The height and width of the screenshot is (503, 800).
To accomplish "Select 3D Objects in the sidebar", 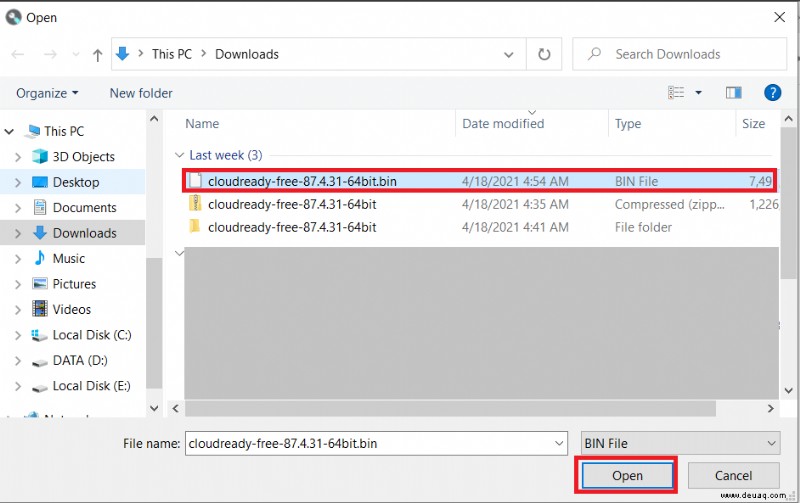I will [84, 157].
